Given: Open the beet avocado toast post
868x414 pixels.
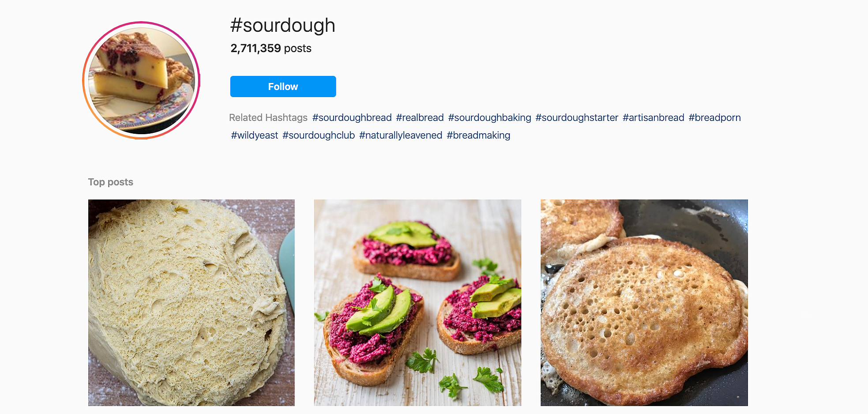Looking at the screenshot, I should click(x=417, y=303).
